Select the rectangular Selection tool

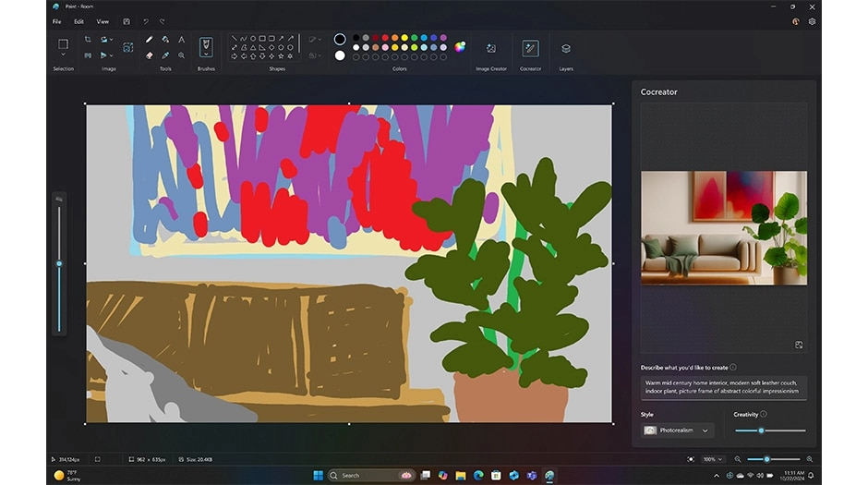point(63,43)
